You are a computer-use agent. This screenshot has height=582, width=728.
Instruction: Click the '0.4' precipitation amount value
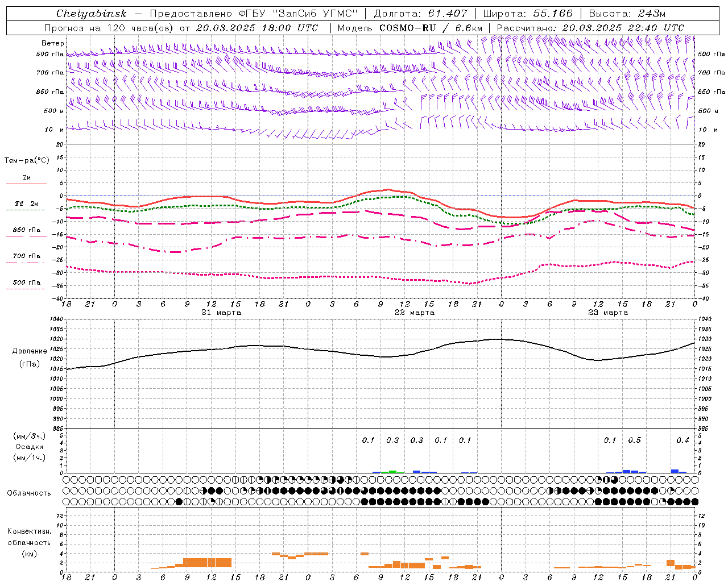(682, 440)
